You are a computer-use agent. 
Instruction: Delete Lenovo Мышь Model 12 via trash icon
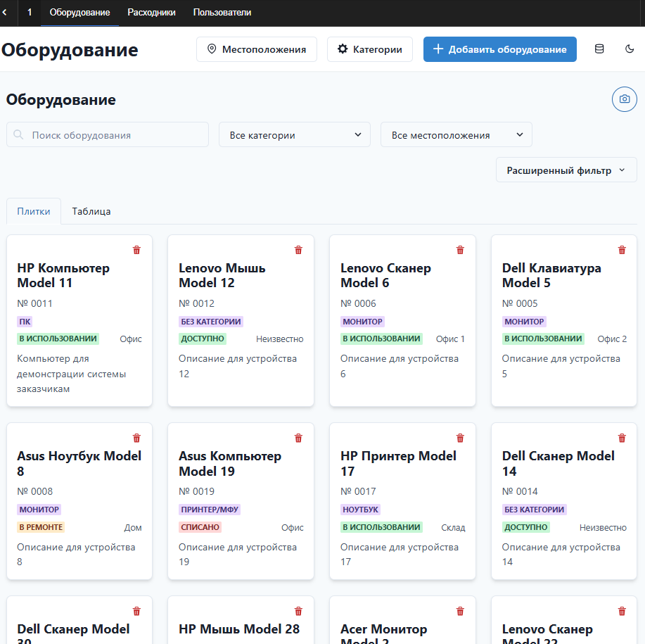pyautogui.click(x=298, y=250)
